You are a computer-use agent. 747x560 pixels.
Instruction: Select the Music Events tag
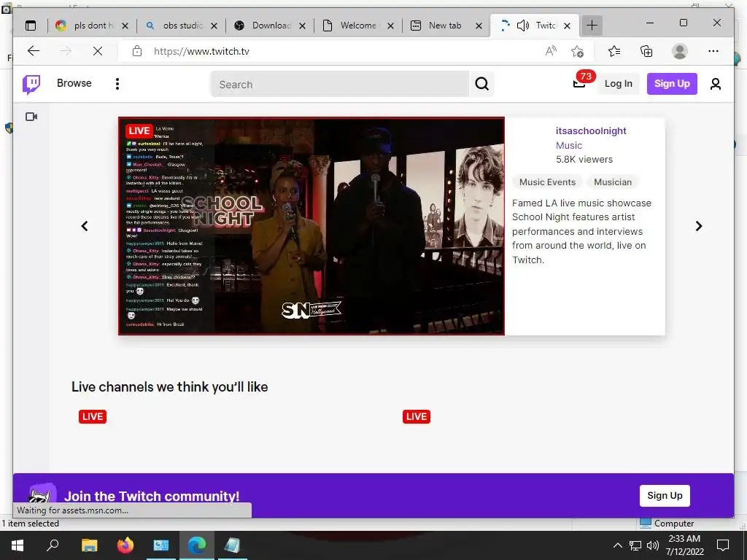point(547,182)
